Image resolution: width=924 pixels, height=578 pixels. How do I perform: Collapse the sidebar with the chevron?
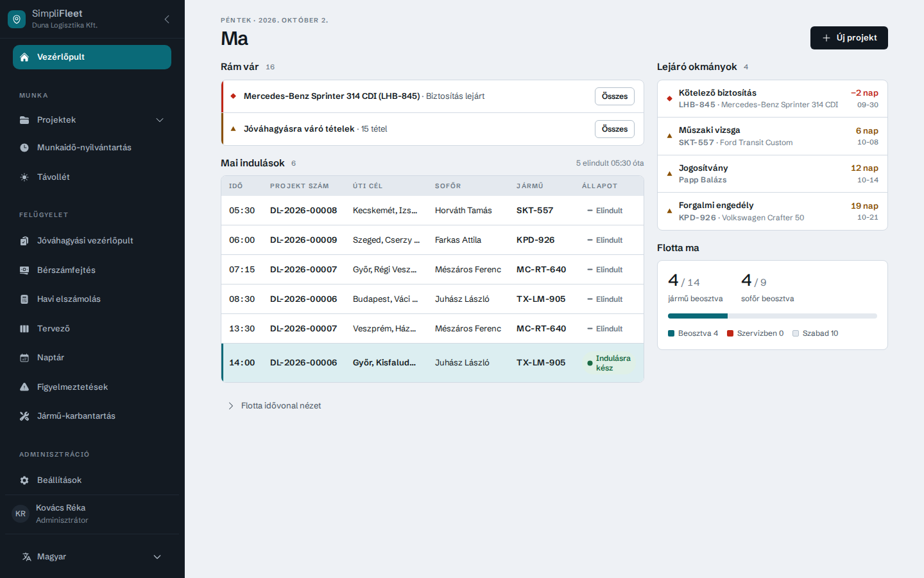[167, 19]
